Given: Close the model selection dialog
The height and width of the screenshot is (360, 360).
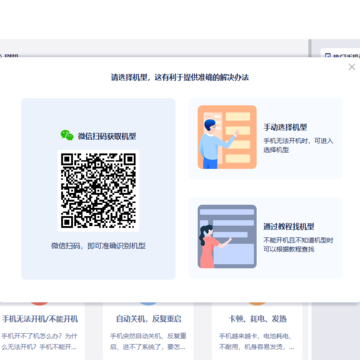Looking at the screenshot, I should point(352,67).
